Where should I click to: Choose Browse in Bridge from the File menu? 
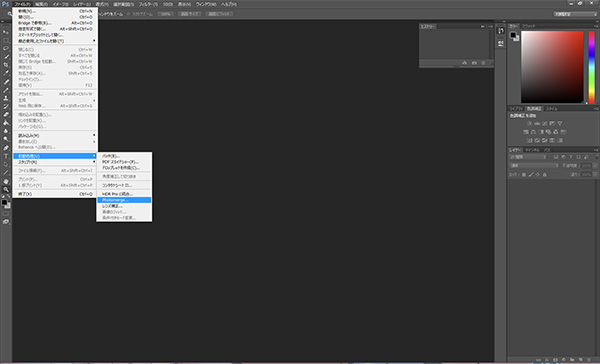point(55,23)
